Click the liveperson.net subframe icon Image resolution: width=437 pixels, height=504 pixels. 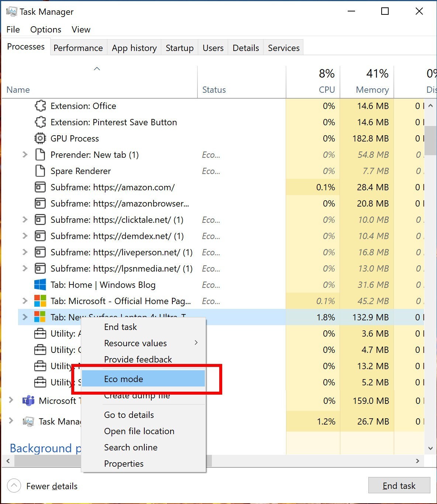coord(40,252)
